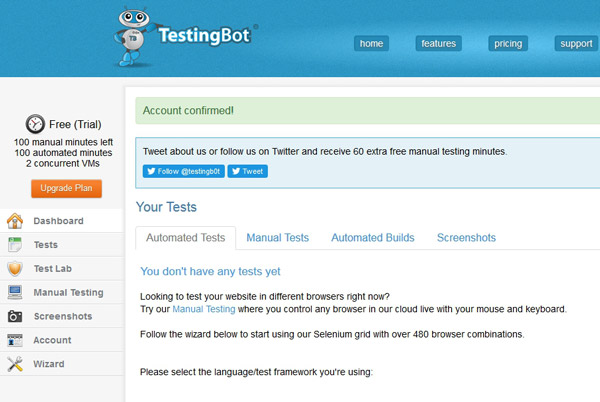This screenshot has height=402, width=600.
Task: Open Tests in the sidebar
Action: click(62, 244)
